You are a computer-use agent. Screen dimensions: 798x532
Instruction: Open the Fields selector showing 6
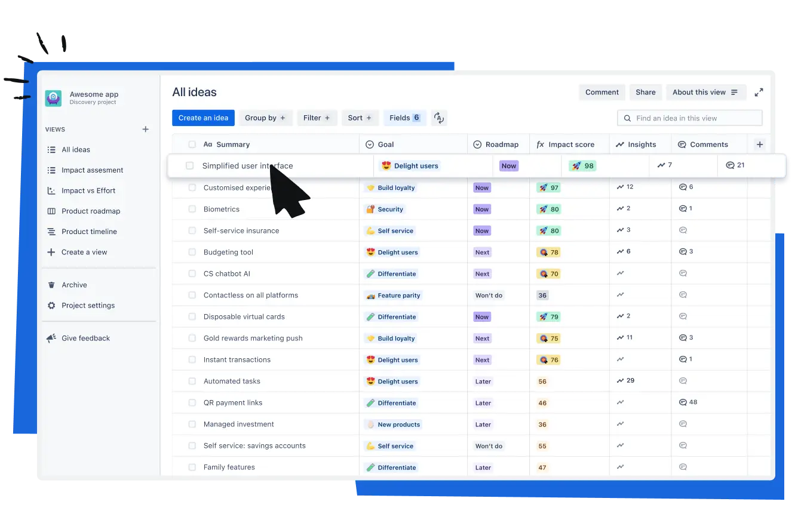404,118
